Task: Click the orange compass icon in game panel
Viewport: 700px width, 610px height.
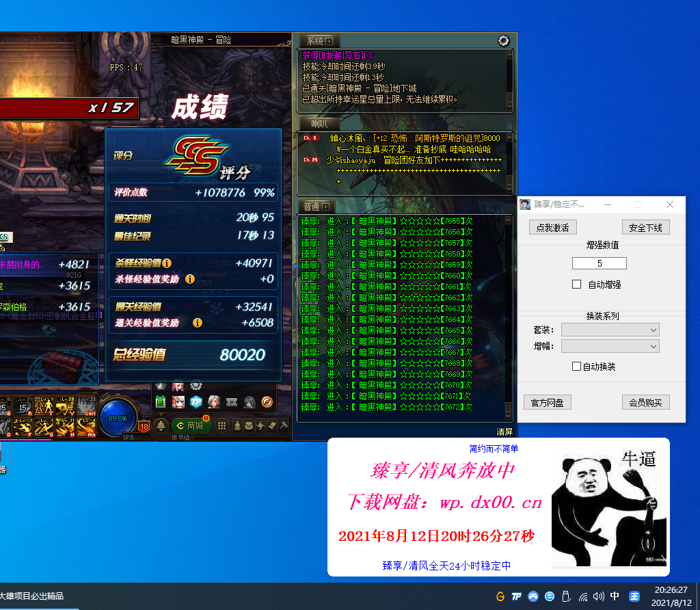Action: point(267,402)
